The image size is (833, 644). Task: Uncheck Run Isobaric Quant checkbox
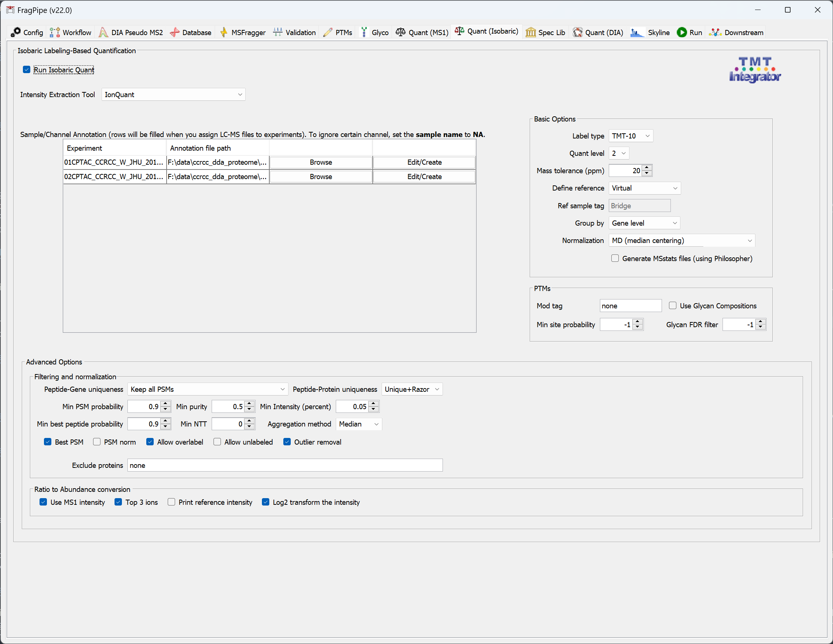tap(26, 70)
